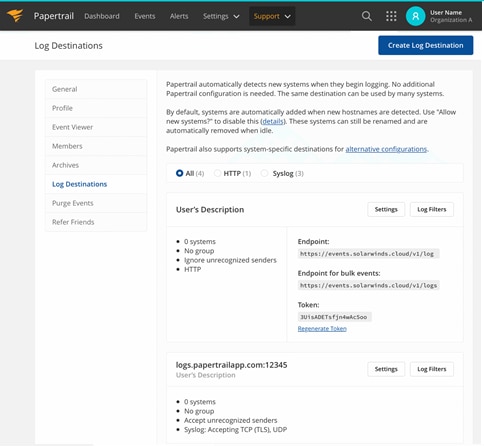Select the Syslog filter radio button
Viewport: 484px width, 447px height.
click(x=264, y=173)
